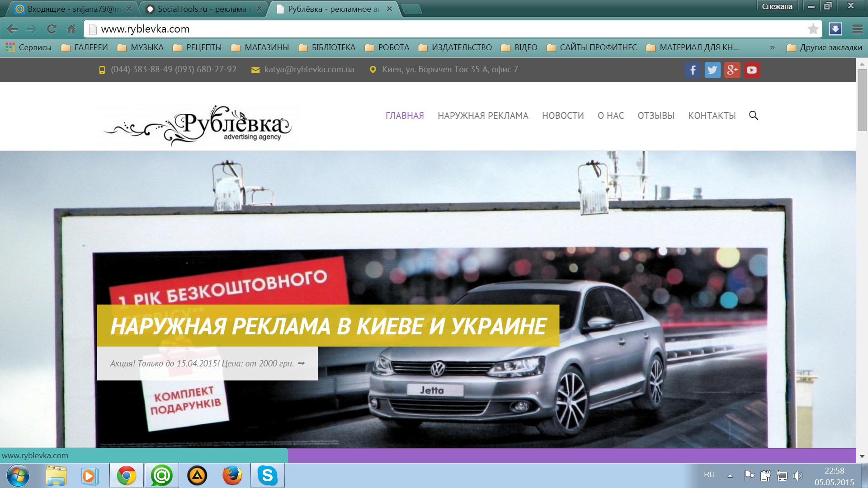Viewport: 868px width, 488px height.
Task: Open the Facebook social icon
Action: (x=693, y=70)
